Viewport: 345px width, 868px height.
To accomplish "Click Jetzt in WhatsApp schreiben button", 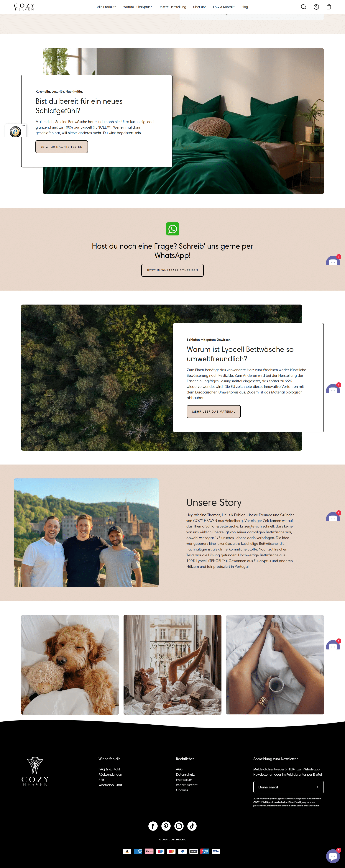I will click(x=172, y=270).
